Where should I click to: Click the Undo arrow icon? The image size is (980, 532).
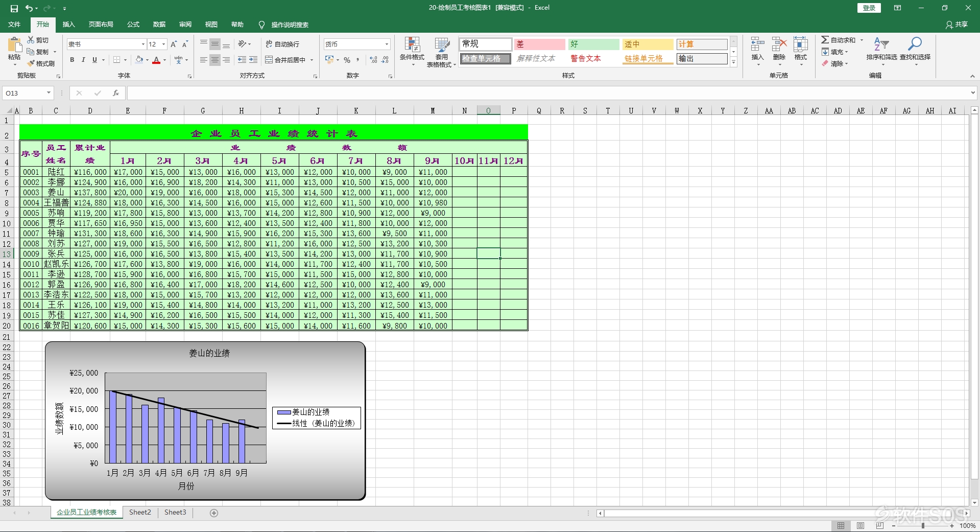pyautogui.click(x=29, y=8)
